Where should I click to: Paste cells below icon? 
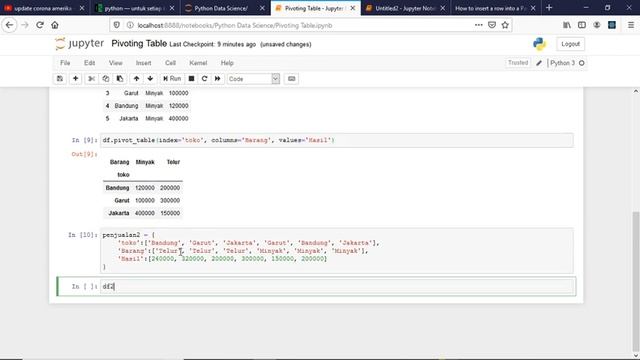click(120, 79)
